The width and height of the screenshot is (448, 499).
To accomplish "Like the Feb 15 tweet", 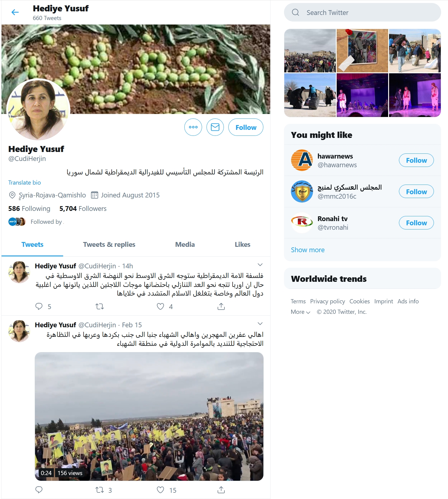I will pos(160,490).
